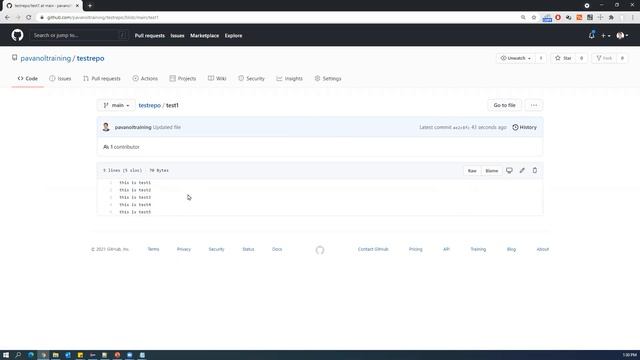Click the Fork button
The width and height of the screenshot is (640, 360).
(x=604, y=58)
